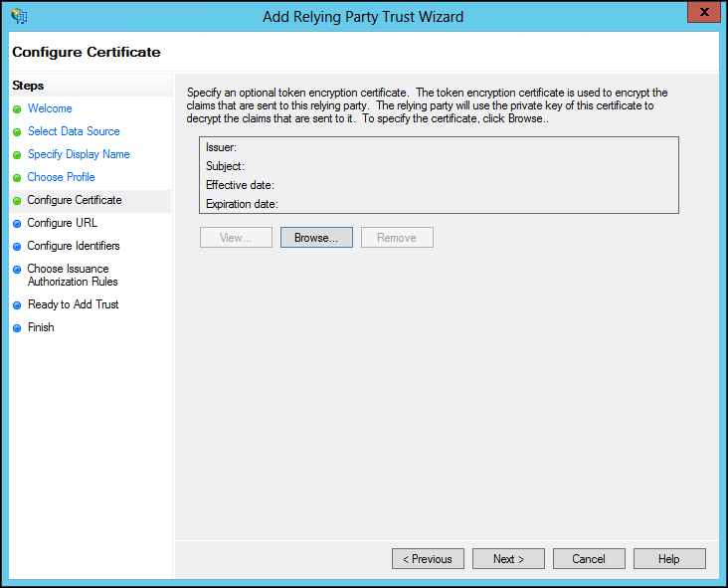
Task: Click the blue bullet beside Configure Identifiers
Action: (17, 246)
